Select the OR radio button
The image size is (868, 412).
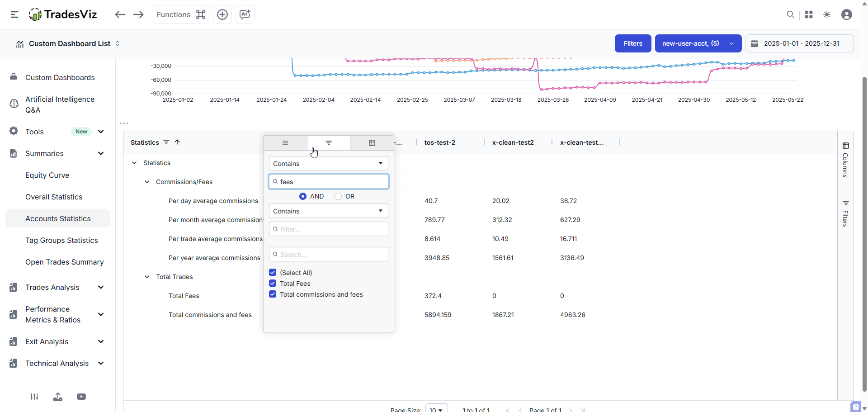coord(338,196)
